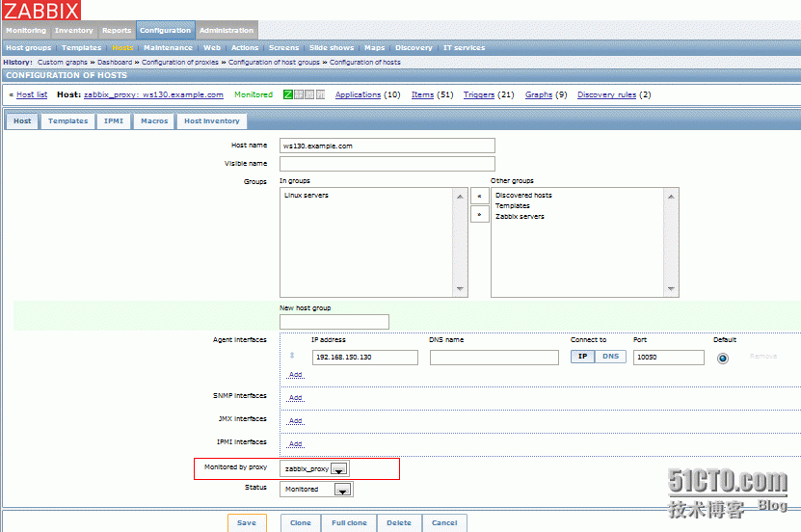Go to Hosts submenu
The image size is (801, 532).
coord(122,47)
